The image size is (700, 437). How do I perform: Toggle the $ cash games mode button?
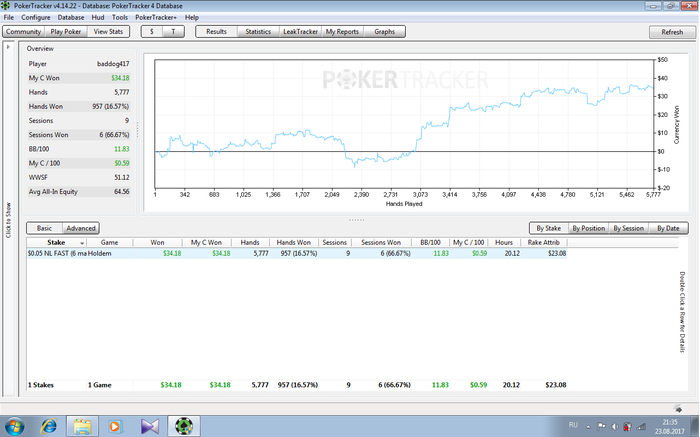(152, 32)
